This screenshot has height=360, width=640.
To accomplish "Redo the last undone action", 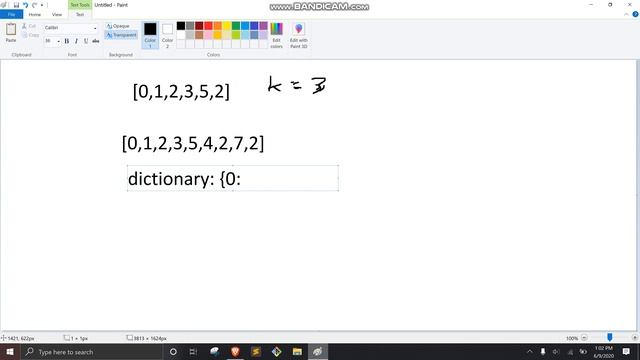I will (34, 5).
